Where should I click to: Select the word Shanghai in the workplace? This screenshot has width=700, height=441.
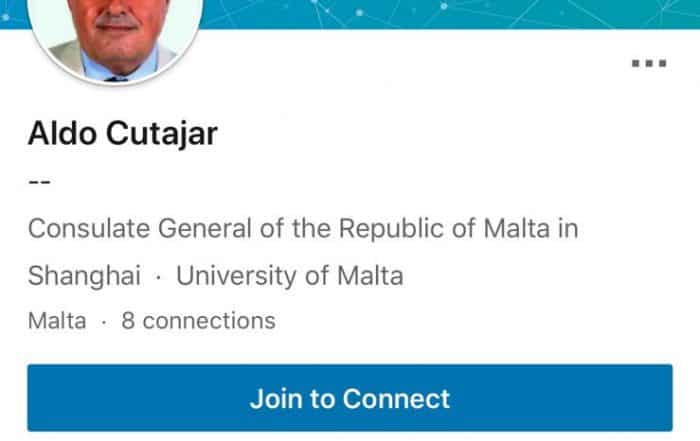pos(84,275)
